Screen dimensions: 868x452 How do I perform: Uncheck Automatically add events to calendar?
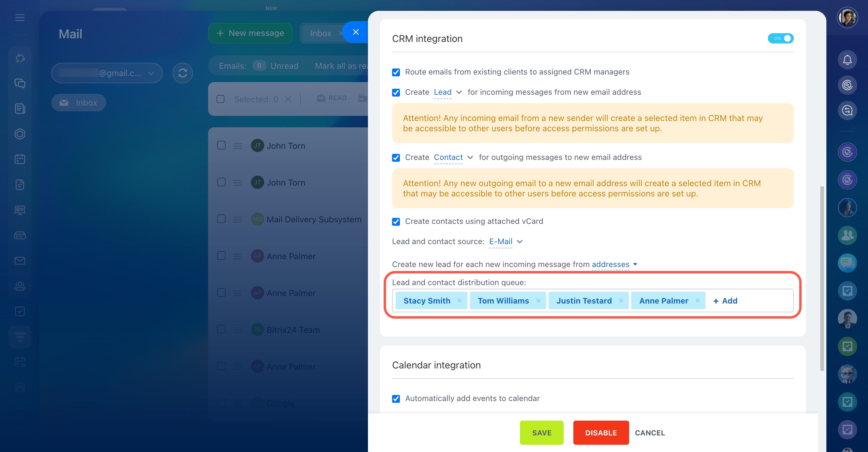pos(396,399)
